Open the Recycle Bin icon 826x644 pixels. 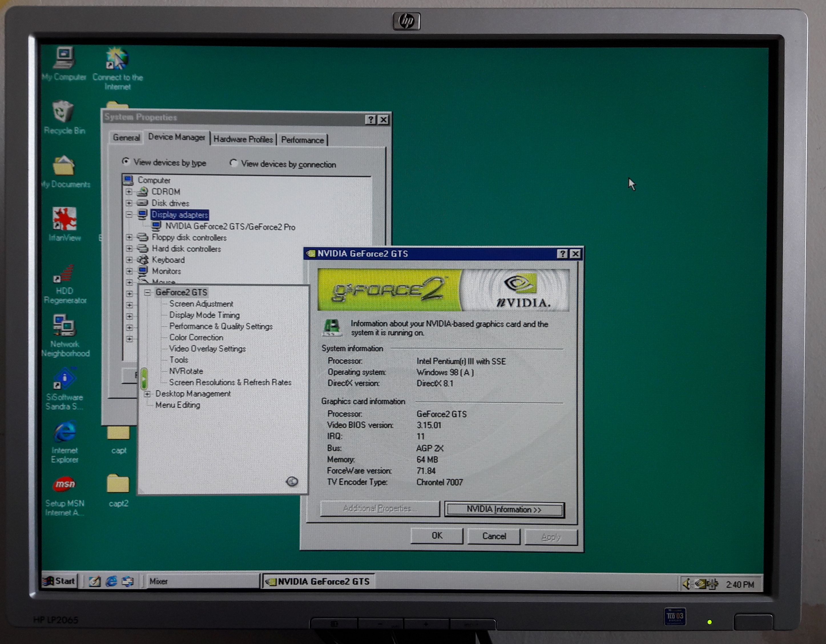(63, 112)
